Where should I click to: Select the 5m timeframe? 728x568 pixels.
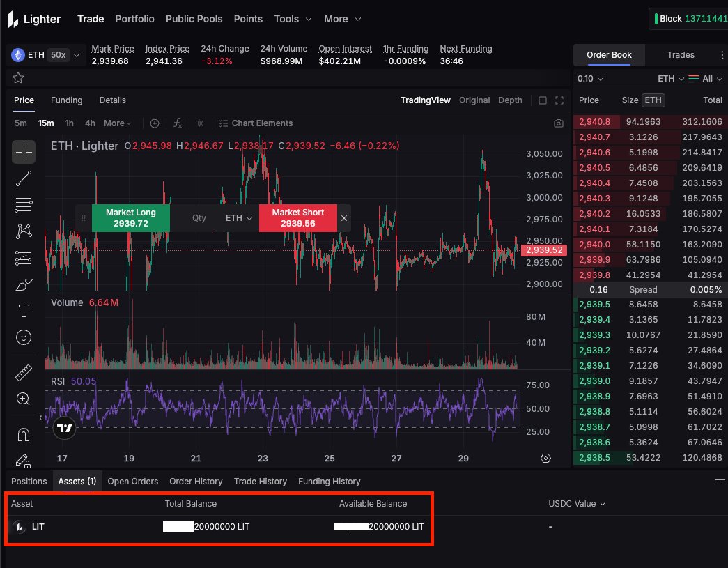[20, 123]
